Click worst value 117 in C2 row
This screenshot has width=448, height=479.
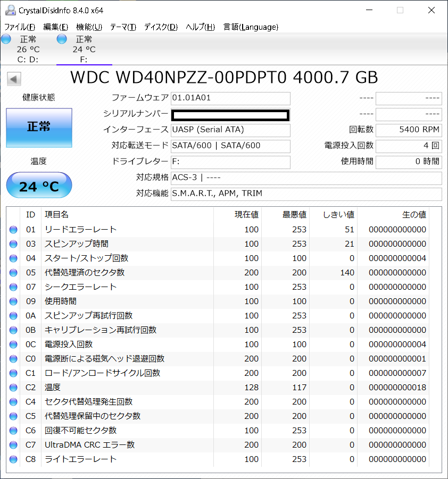coord(299,388)
